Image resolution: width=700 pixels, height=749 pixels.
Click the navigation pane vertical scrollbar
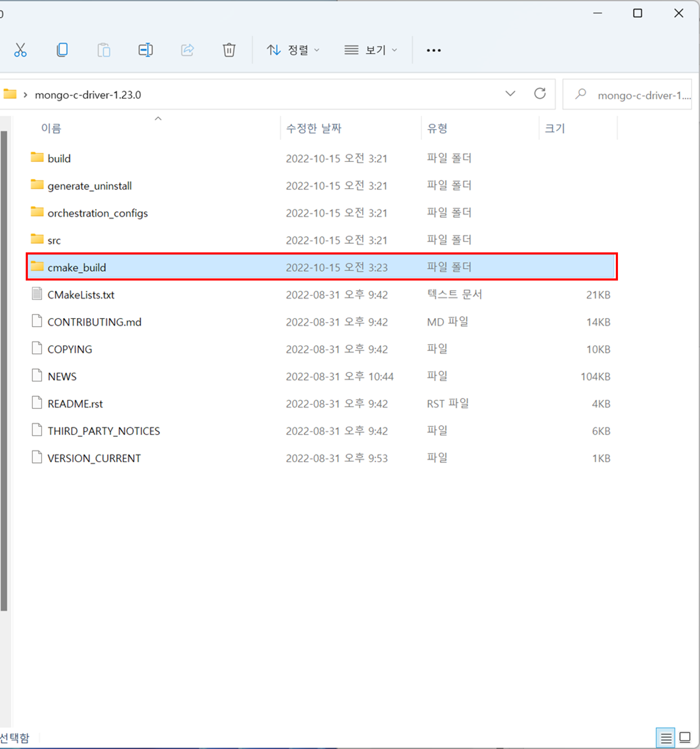tap(4, 371)
